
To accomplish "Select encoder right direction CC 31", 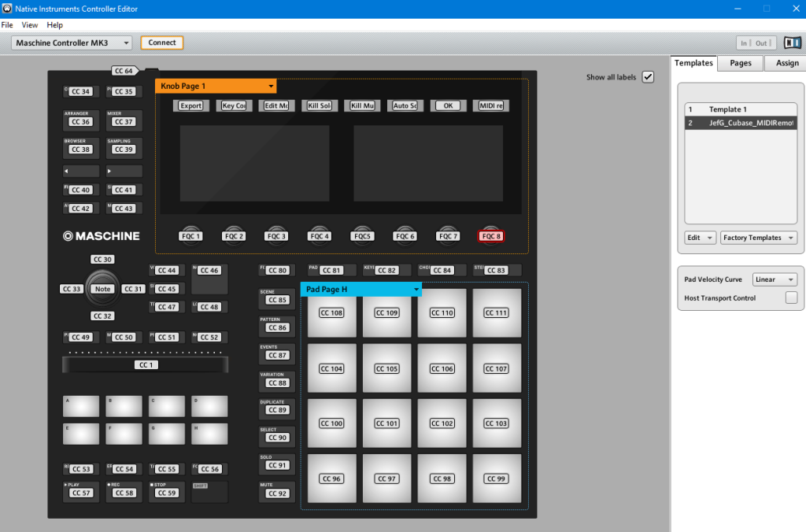I will (133, 289).
